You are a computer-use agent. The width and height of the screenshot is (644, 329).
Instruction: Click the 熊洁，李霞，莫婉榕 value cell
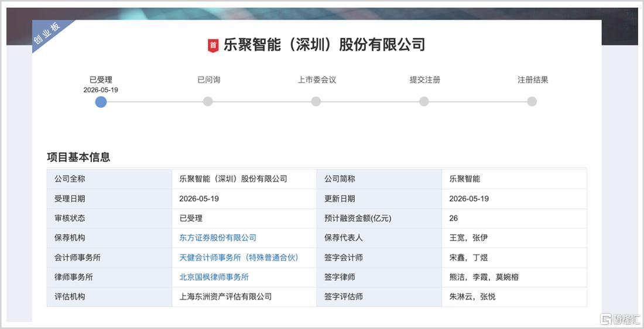[x=515, y=277]
